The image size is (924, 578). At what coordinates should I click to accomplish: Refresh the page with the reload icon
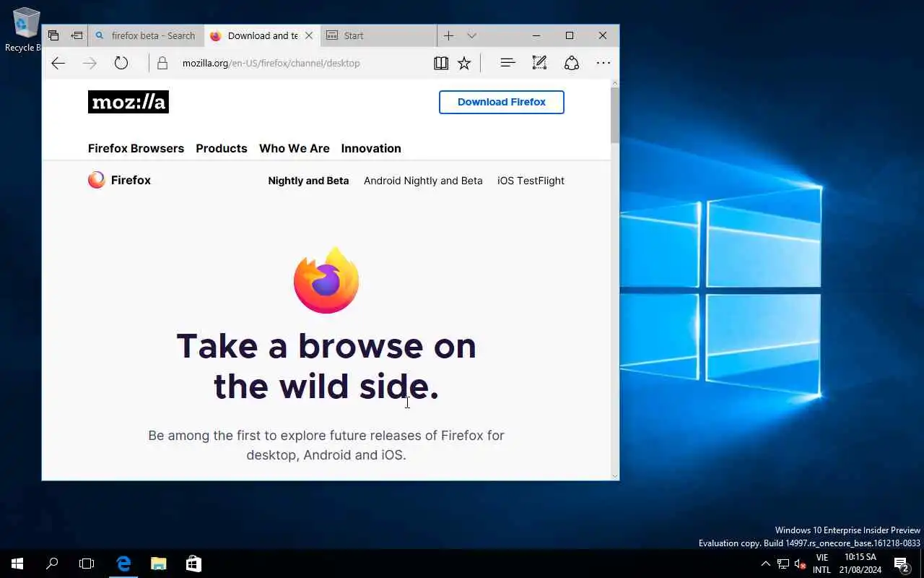coord(121,63)
